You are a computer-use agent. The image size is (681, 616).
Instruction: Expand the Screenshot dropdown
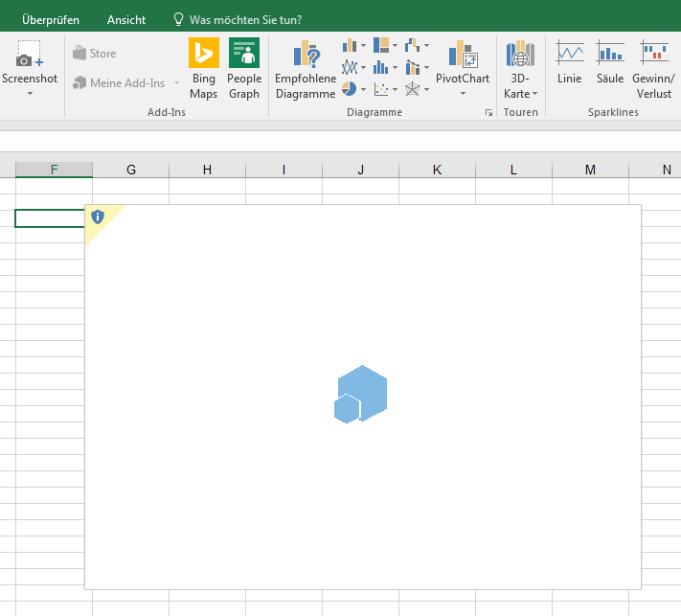pos(30,94)
